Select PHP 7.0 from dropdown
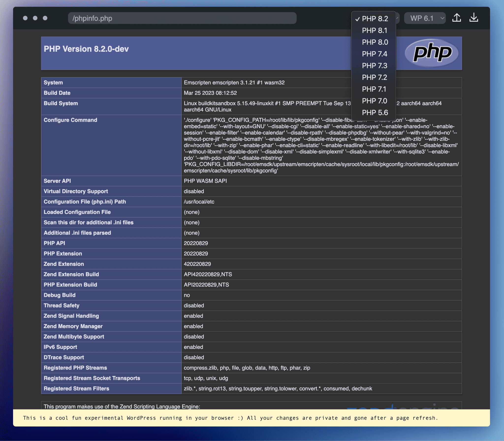 point(374,101)
